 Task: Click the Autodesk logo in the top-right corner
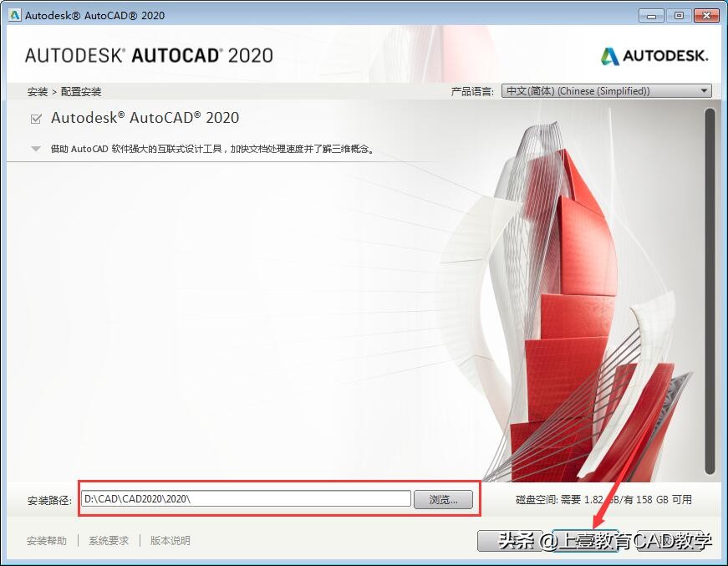[x=654, y=55]
